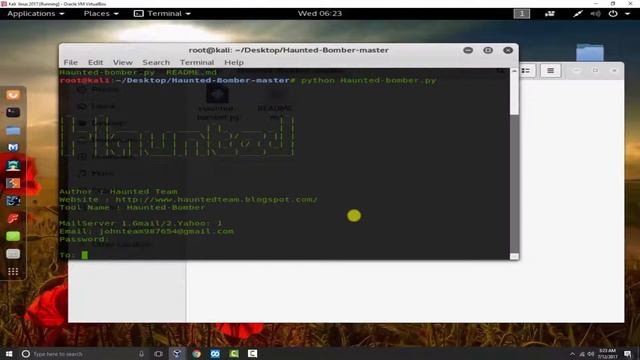Image resolution: width=640 pixels, height=360 pixels.
Task: Click the Wed 06:23 clock
Action: (320, 13)
